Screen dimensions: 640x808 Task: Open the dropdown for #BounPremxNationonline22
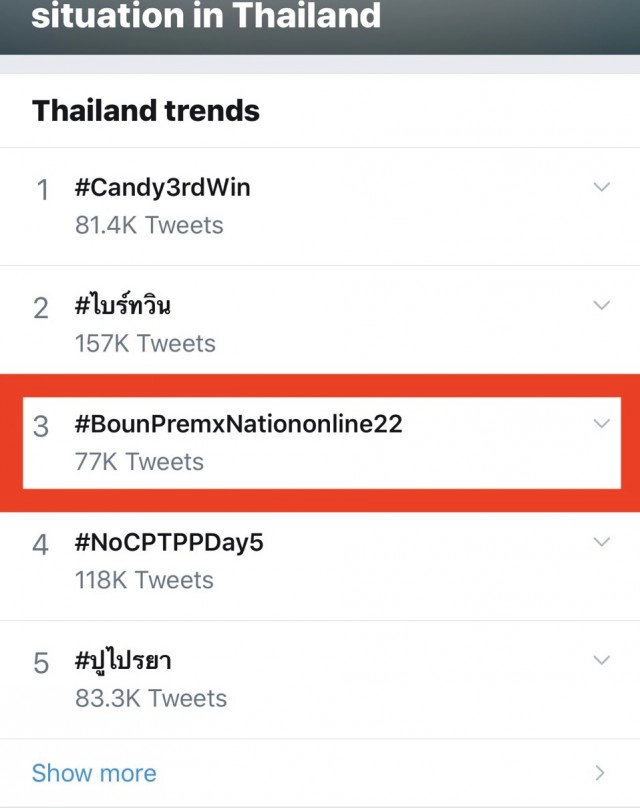[601, 424]
